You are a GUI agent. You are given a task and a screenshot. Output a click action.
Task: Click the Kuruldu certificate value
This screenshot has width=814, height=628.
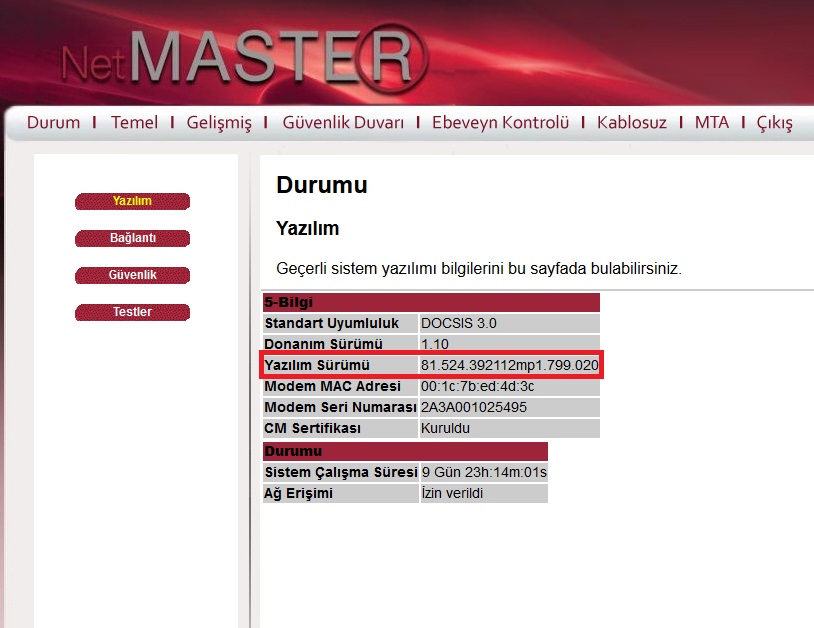point(445,428)
